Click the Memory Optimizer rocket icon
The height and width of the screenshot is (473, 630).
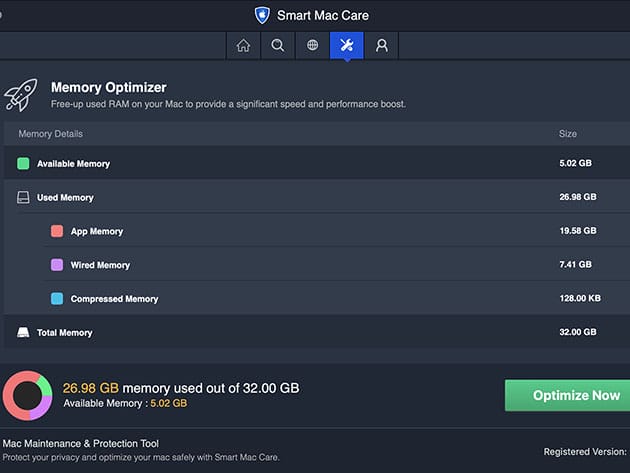point(20,95)
